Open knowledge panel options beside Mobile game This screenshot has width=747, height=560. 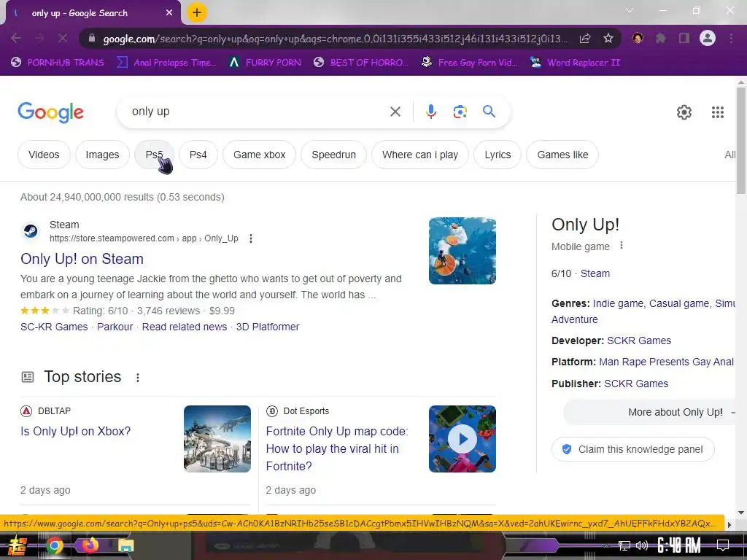click(621, 245)
